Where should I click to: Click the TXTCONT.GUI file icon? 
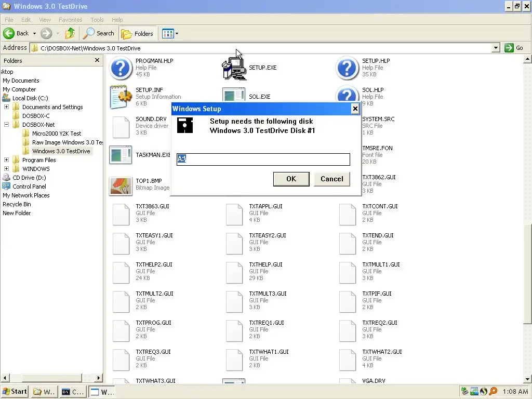[x=348, y=214]
